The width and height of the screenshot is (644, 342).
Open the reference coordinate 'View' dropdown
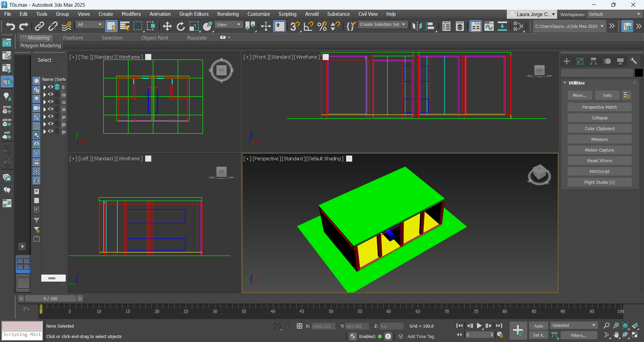[229, 24]
